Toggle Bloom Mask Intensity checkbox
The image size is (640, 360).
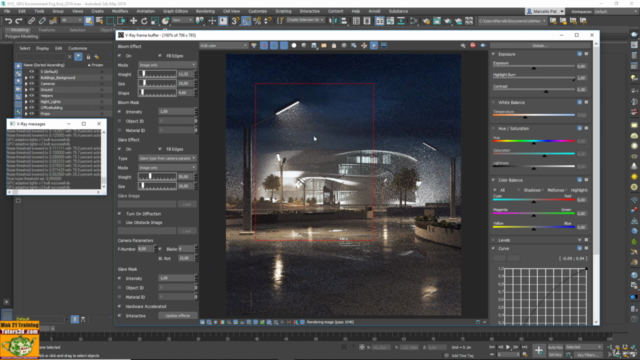point(120,111)
